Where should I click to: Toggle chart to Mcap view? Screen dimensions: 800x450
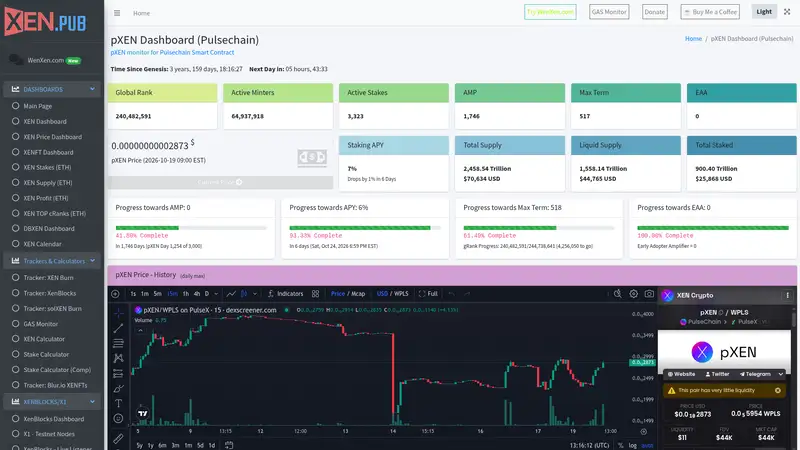click(358, 294)
